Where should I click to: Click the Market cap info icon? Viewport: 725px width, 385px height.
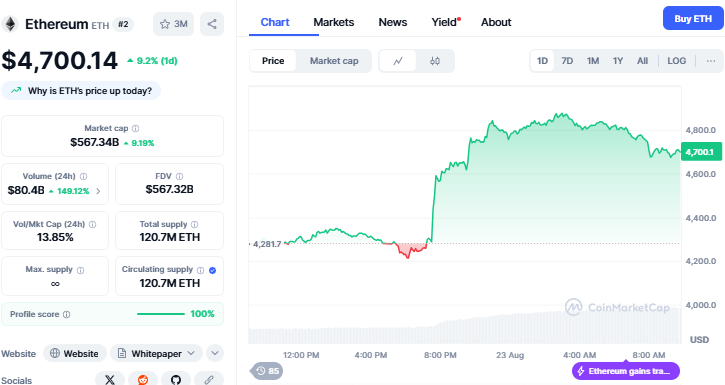(x=135, y=128)
